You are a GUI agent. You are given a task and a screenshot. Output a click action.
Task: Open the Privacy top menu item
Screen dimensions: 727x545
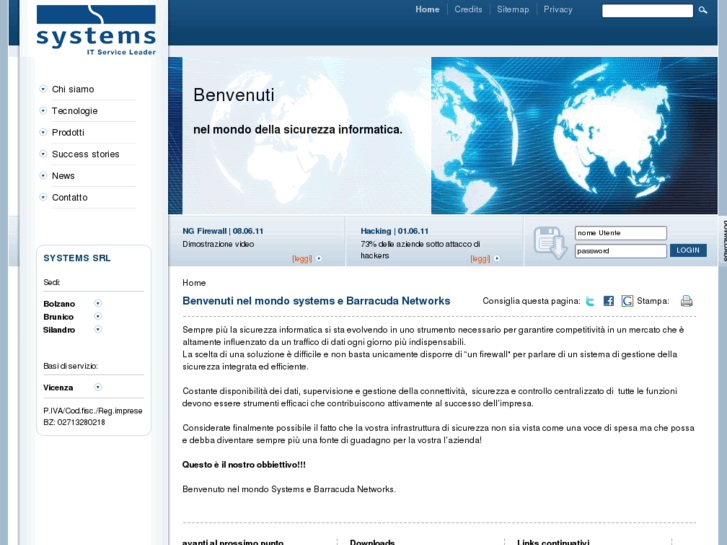[558, 9]
